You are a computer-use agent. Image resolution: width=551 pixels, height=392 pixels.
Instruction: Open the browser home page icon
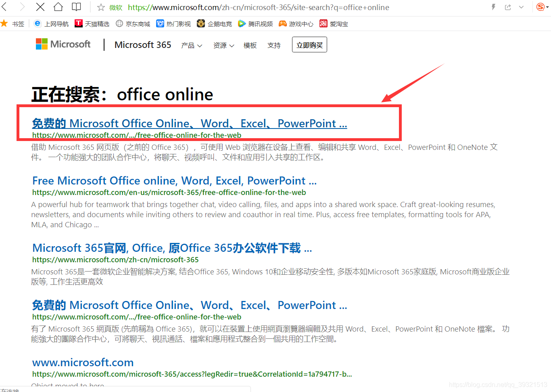click(58, 7)
